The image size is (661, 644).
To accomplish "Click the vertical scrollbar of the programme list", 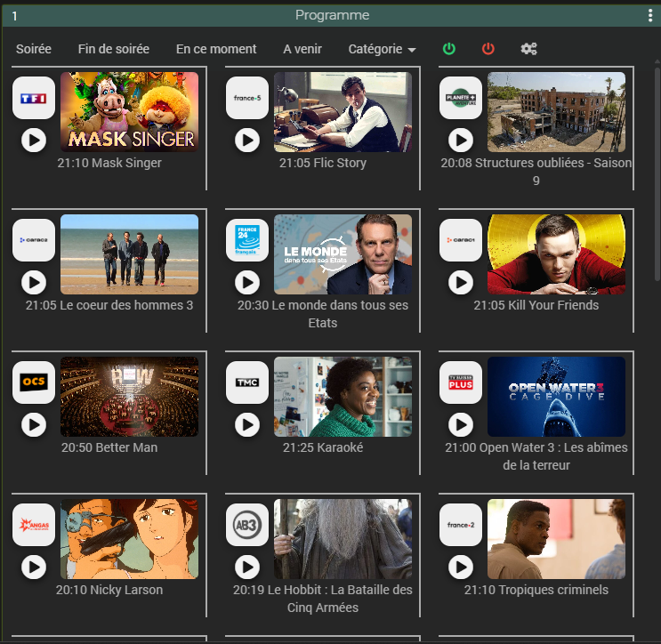I will point(657,173).
